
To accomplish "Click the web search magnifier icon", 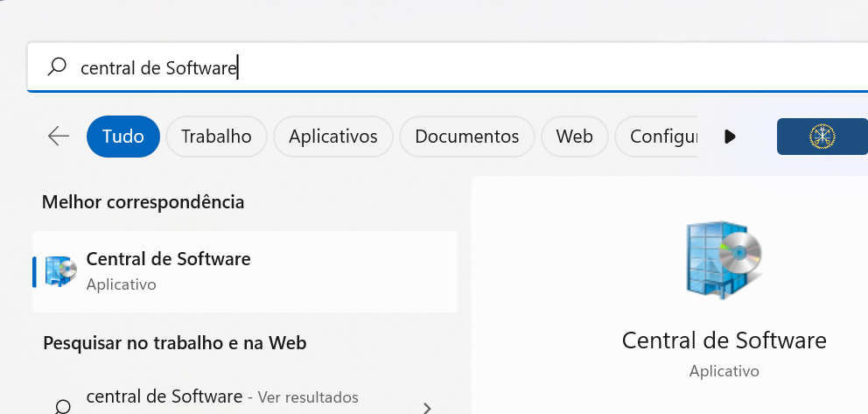I will coord(62,407).
